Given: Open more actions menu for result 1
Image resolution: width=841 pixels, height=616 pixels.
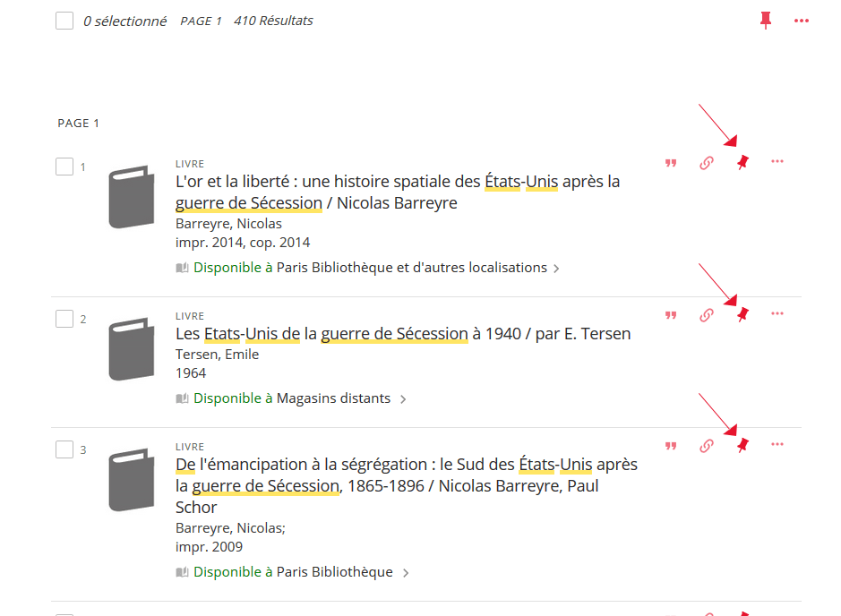Looking at the screenshot, I should point(777,161).
